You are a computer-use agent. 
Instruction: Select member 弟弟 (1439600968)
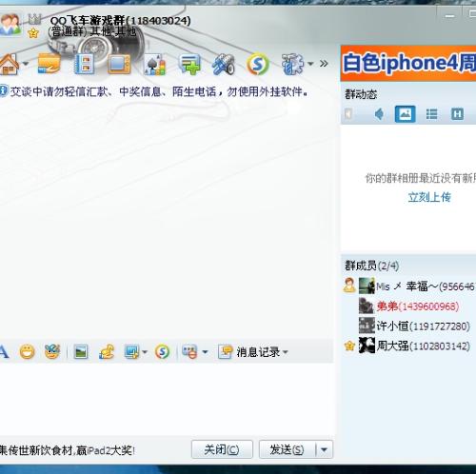point(409,306)
